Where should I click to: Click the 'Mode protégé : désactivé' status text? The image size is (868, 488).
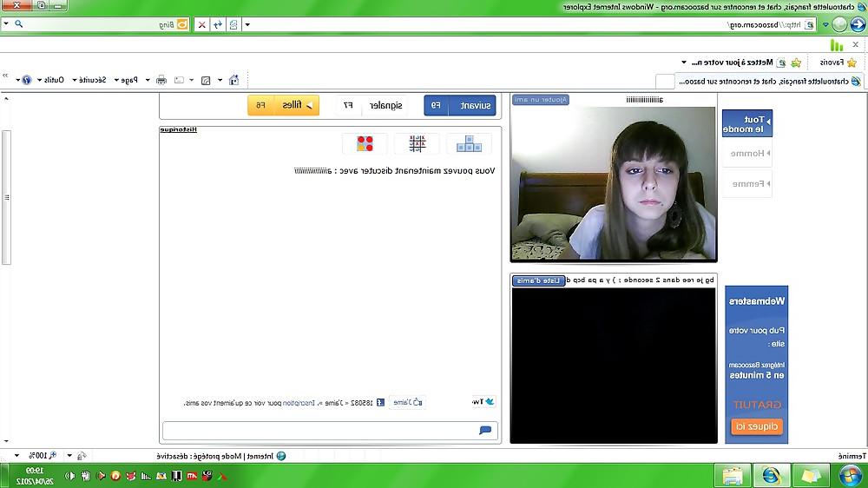point(200,456)
